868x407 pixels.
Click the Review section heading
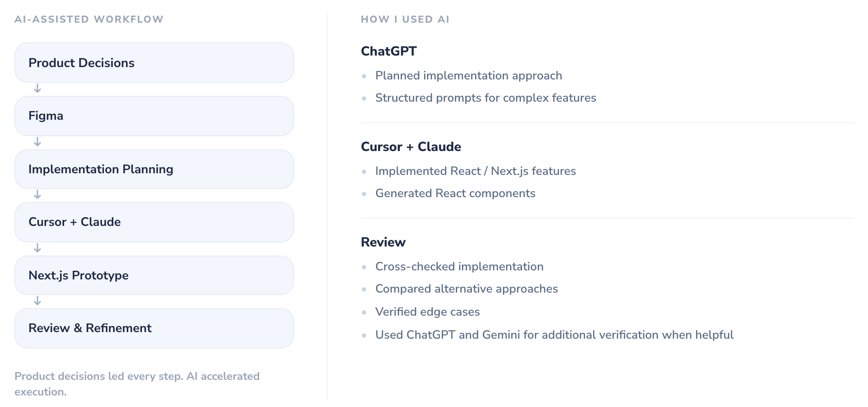point(383,242)
